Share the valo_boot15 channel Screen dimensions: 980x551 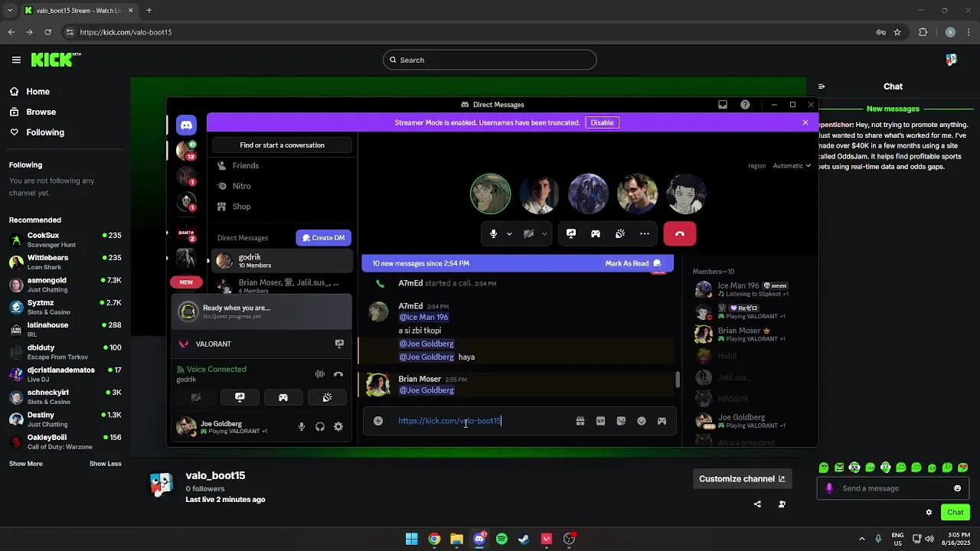(x=757, y=504)
